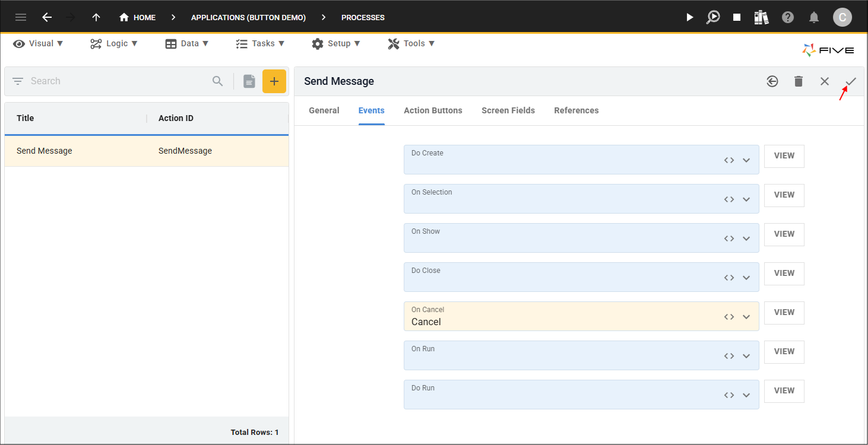This screenshot has width=868, height=445.
Task: Open user avatar C menu
Action: 842,17
